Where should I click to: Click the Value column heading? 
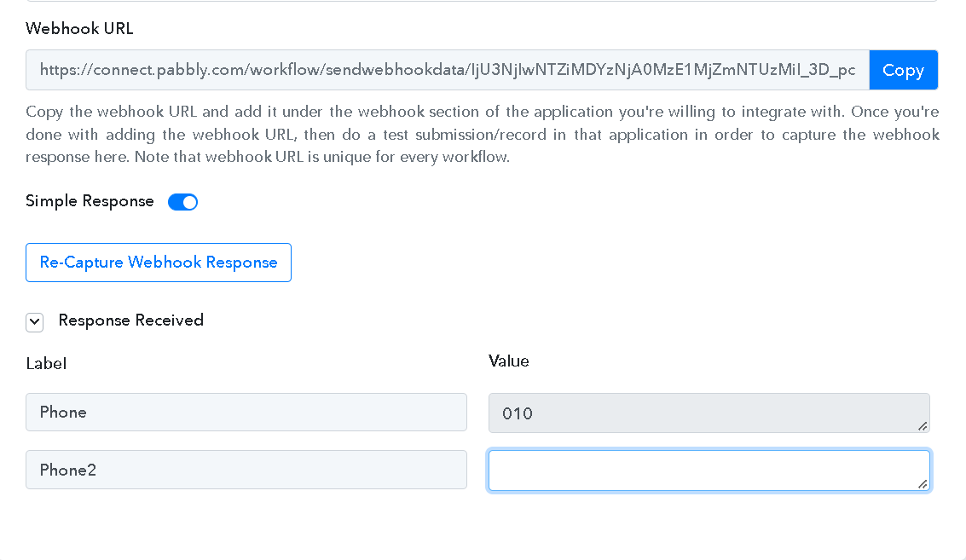tap(509, 361)
